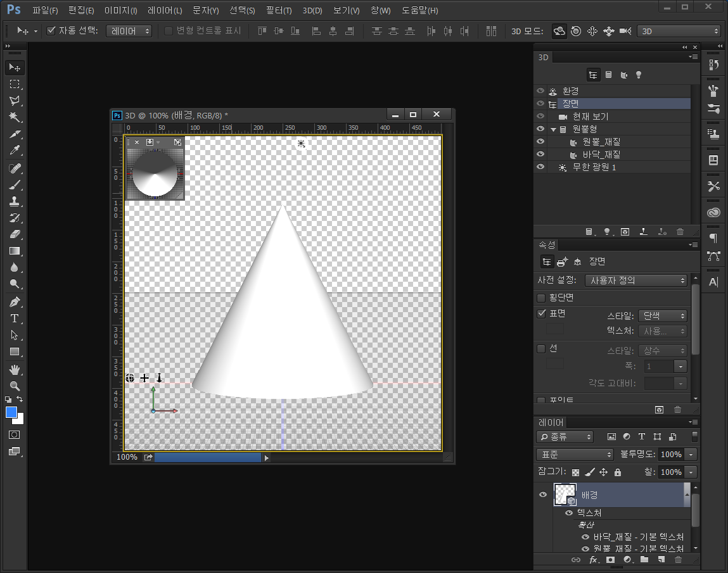This screenshot has height=573, width=728.
Task: Open the 이미지(I) menu
Action: (x=120, y=11)
